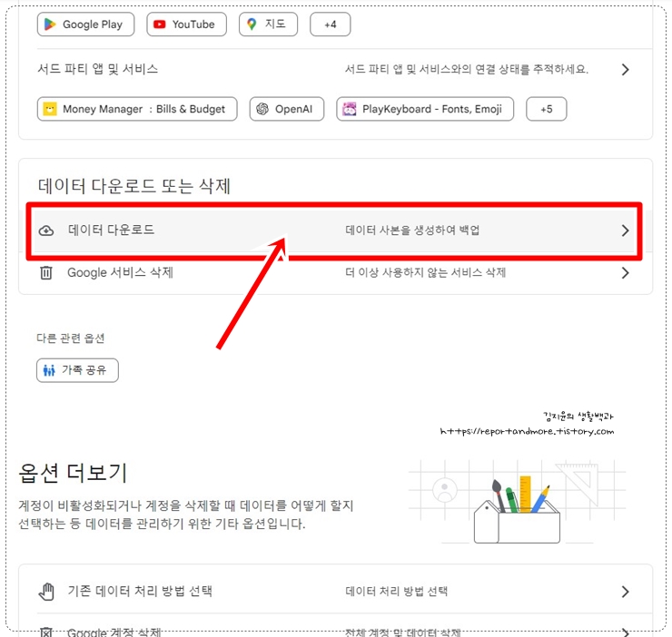Click the label 다른 관련 옵션
672x637 pixels.
click(71, 338)
